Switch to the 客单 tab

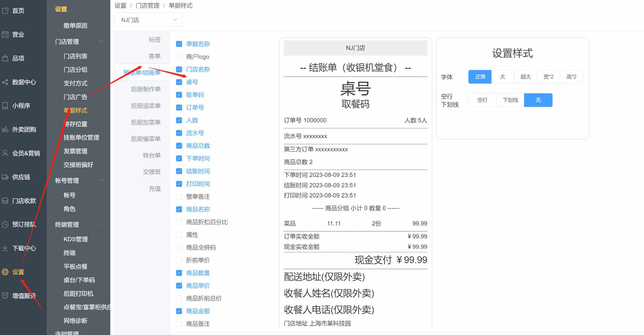click(154, 56)
